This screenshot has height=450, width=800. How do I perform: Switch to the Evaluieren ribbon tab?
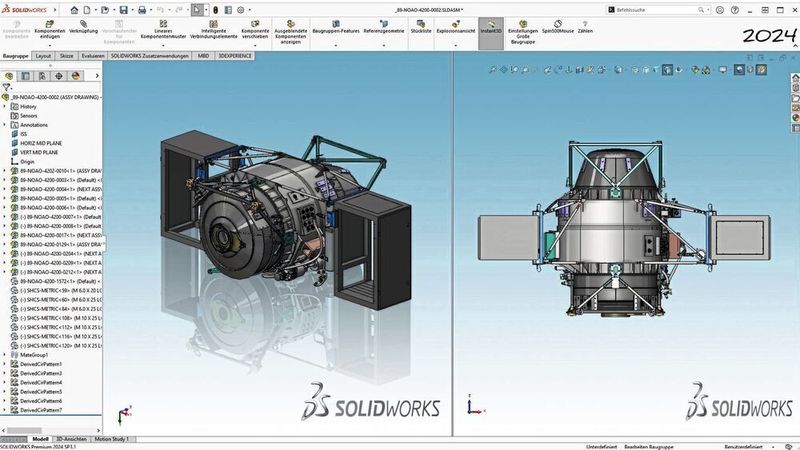tap(93, 56)
